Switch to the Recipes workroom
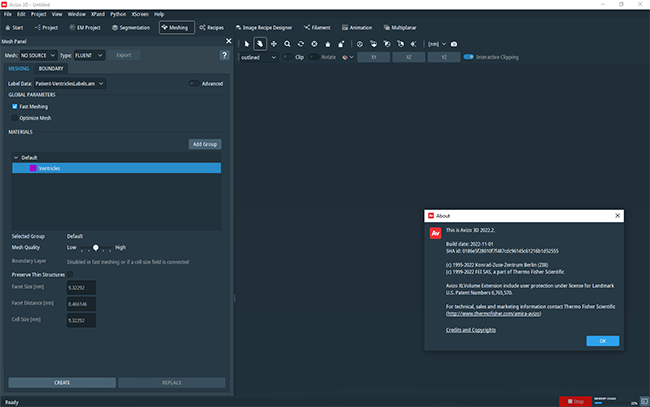650x407 pixels. [x=211, y=28]
